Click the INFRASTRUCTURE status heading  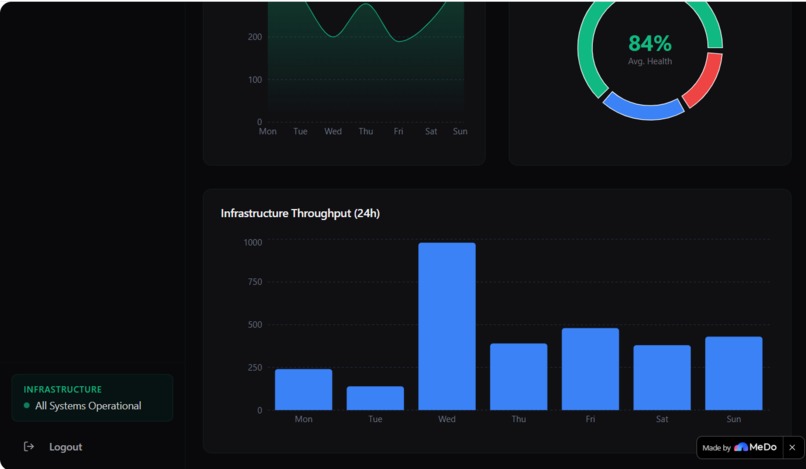[x=63, y=389]
